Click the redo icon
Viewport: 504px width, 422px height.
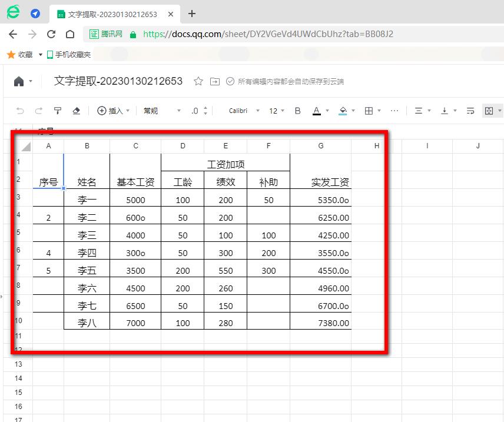point(39,111)
